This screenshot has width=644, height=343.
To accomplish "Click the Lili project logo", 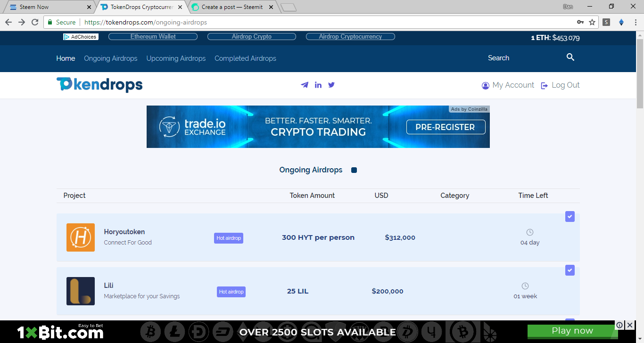I will click(x=81, y=291).
